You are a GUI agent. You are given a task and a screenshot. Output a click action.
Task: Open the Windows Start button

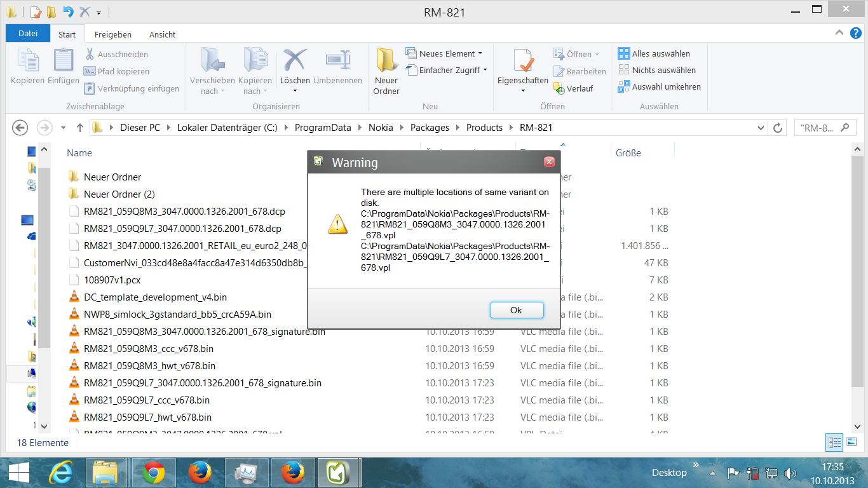[x=19, y=473]
